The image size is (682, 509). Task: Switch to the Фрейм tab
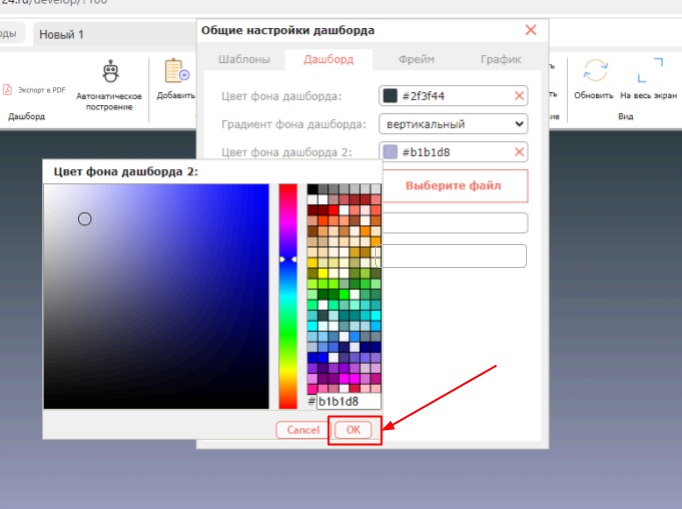click(x=416, y=59)
